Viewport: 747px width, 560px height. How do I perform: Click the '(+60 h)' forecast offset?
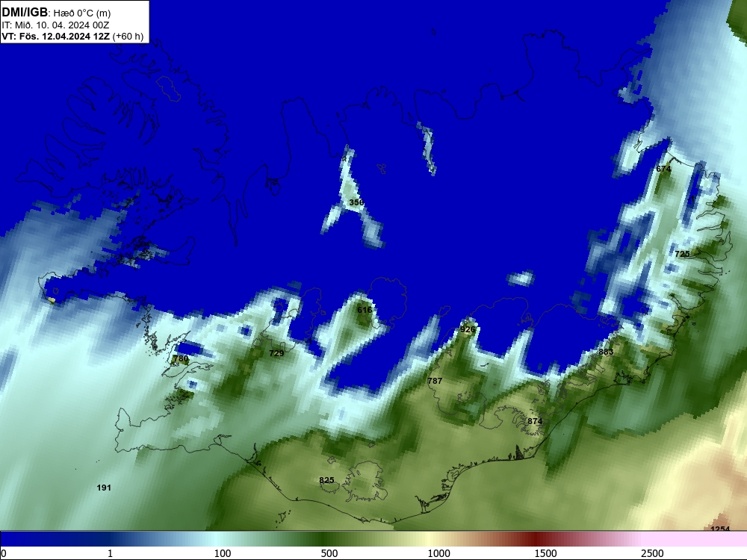point(128,37)
